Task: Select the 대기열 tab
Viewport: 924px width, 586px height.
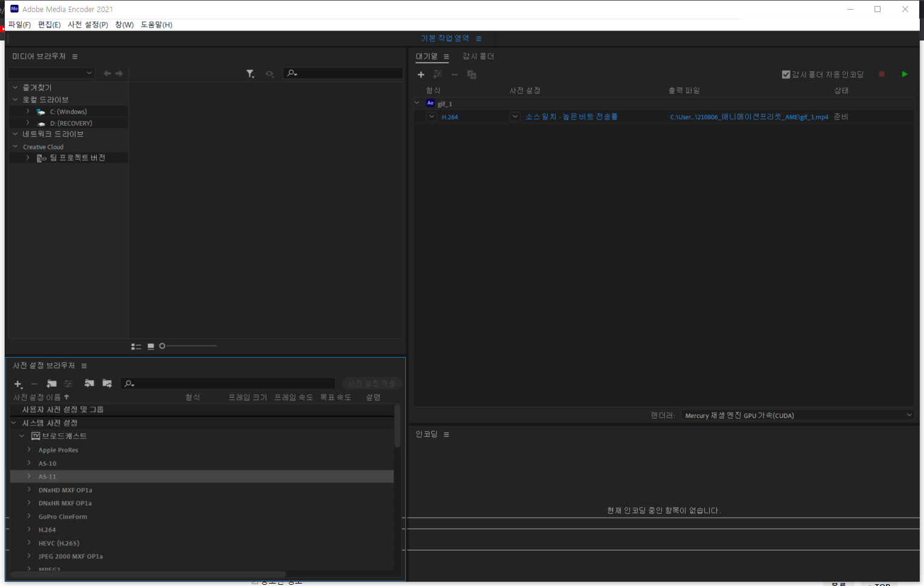Action: (x=426, y=56)
